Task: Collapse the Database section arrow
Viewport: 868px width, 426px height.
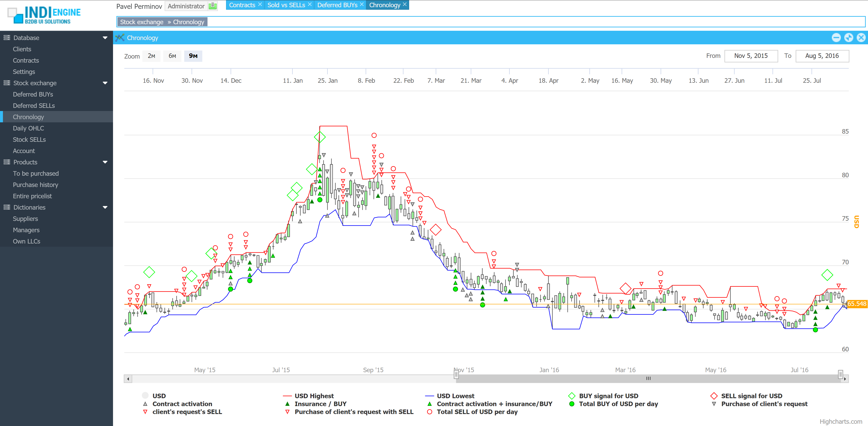Action: click(105, 38)
